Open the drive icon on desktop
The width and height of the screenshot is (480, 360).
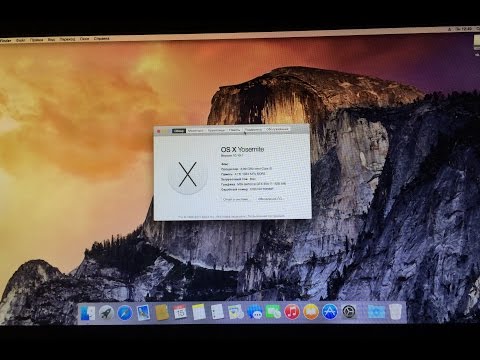pyautogui.click(x=477, y=43)
